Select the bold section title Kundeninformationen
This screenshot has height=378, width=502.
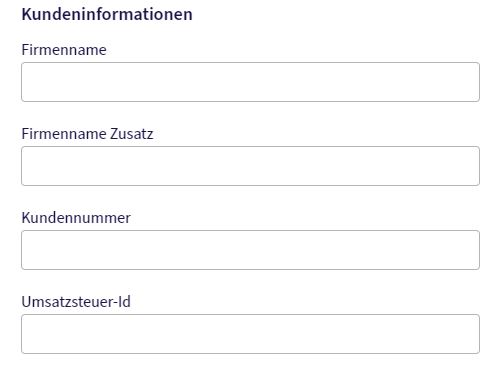(107, 14)
